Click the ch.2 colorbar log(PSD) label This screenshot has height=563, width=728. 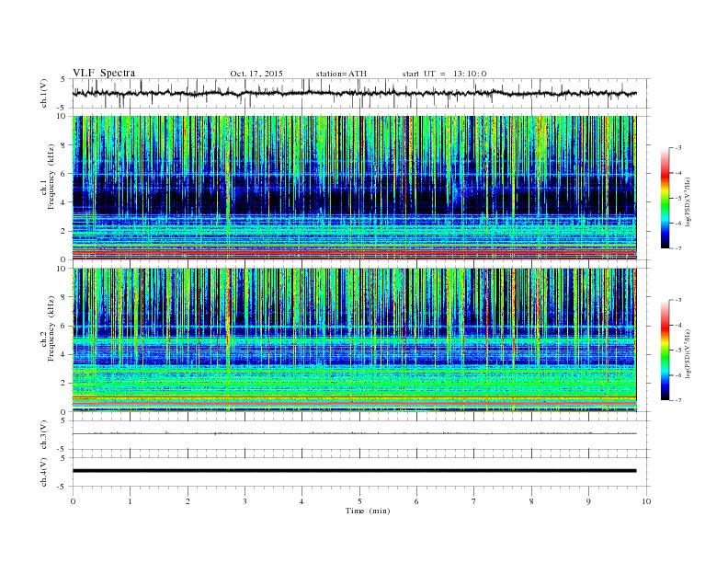click(x=688, y=353)
